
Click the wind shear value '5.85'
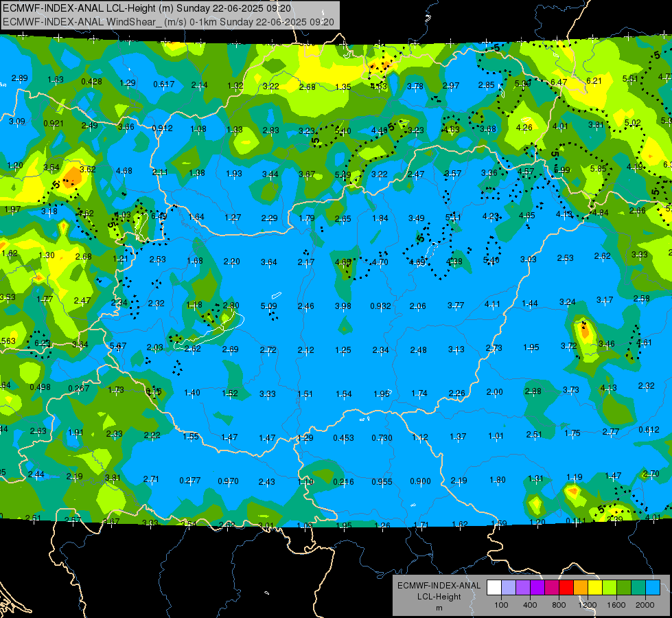[x=599, y=168]
